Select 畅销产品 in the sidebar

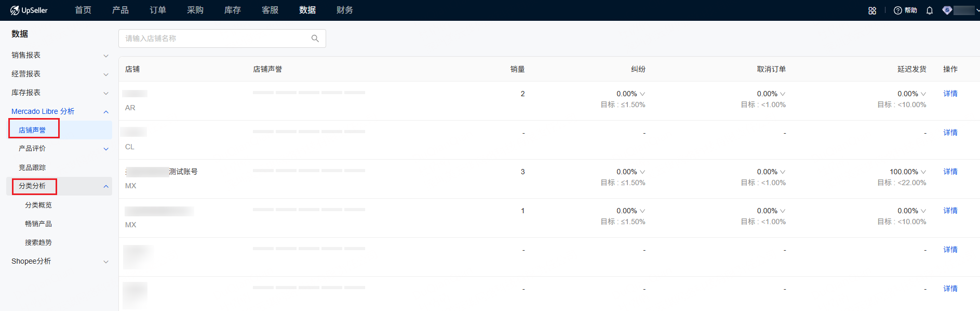click(38, 224)
